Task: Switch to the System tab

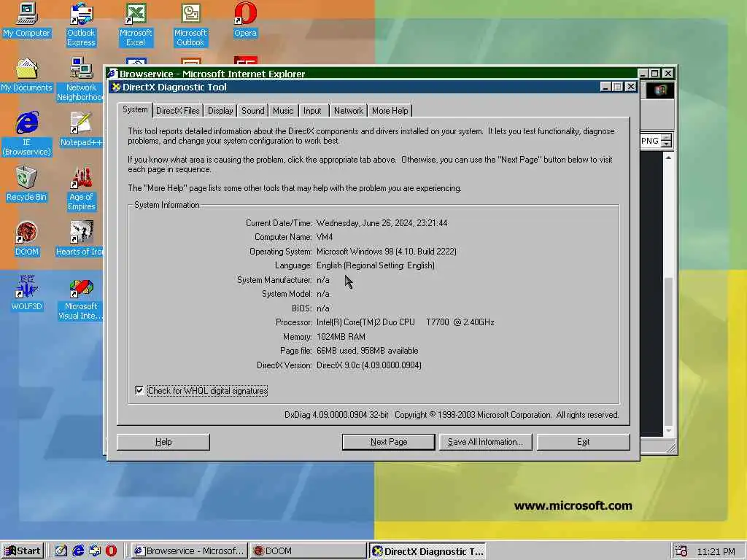Action: tap(135, 109)
